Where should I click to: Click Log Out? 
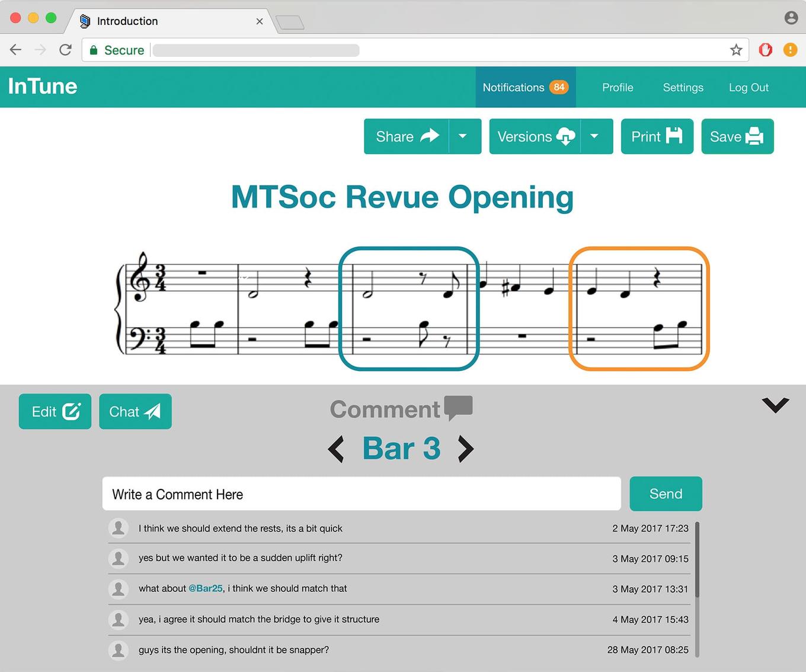(749, 88)
